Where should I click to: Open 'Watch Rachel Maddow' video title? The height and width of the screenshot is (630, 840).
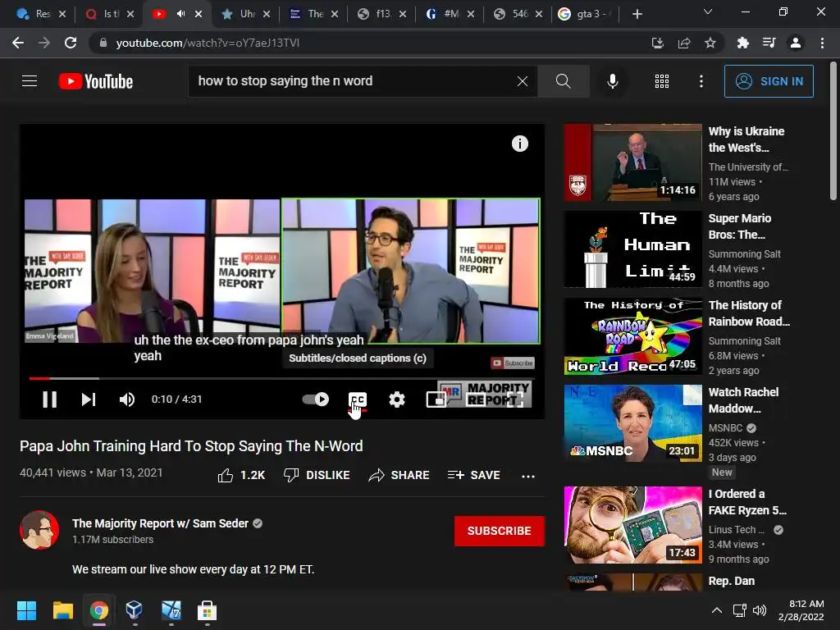click(743, 400)
